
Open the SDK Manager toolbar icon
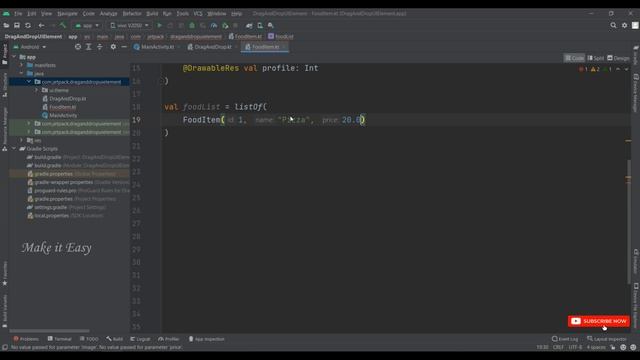tap(271, 25)
